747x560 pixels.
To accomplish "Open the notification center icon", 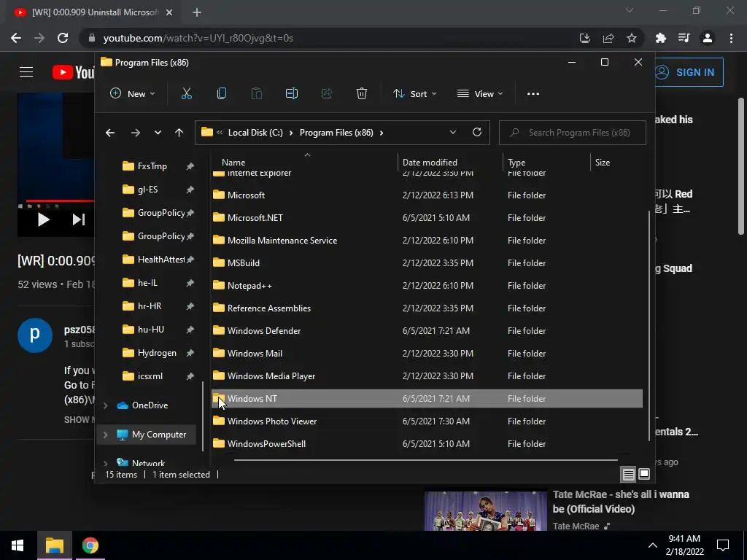I will (723, 545).
